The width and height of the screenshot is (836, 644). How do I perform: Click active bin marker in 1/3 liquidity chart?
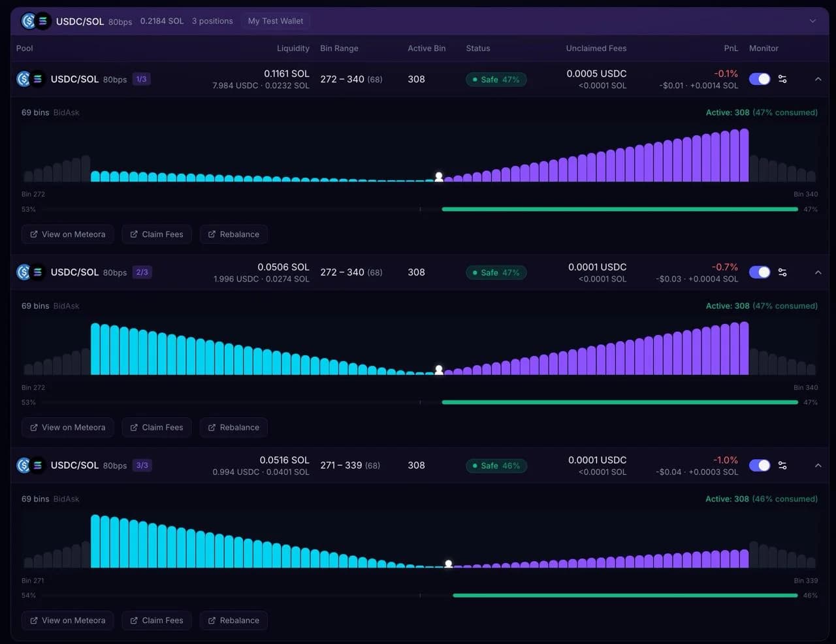[439, 176]
